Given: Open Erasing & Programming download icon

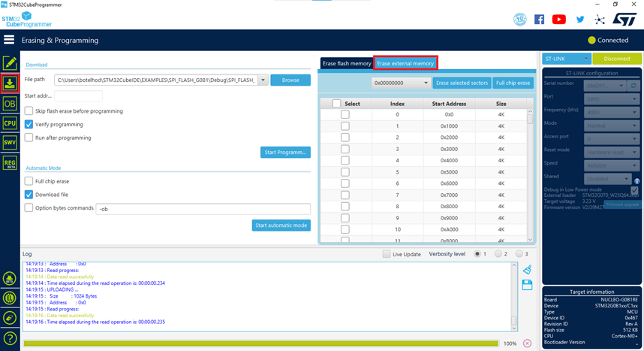Looking at the screenshot, I should (10, 83).
